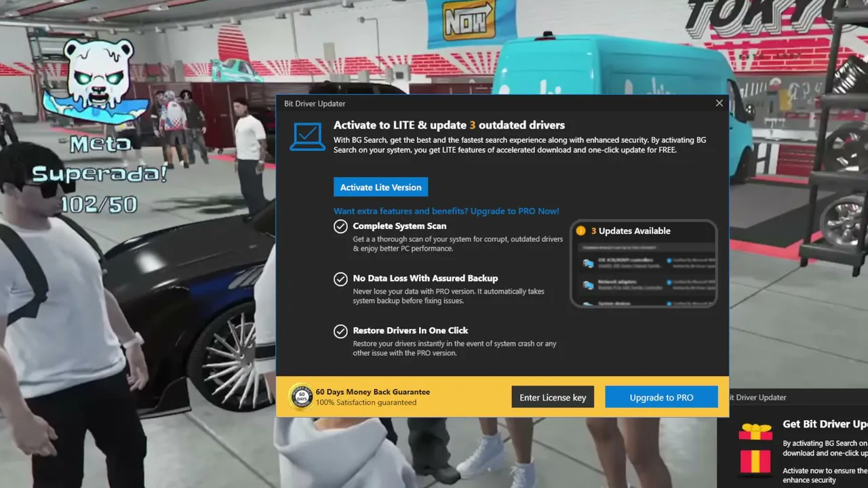Choose the Enter License key button
This screenshot has height=488, width=868.
(553, 397)
